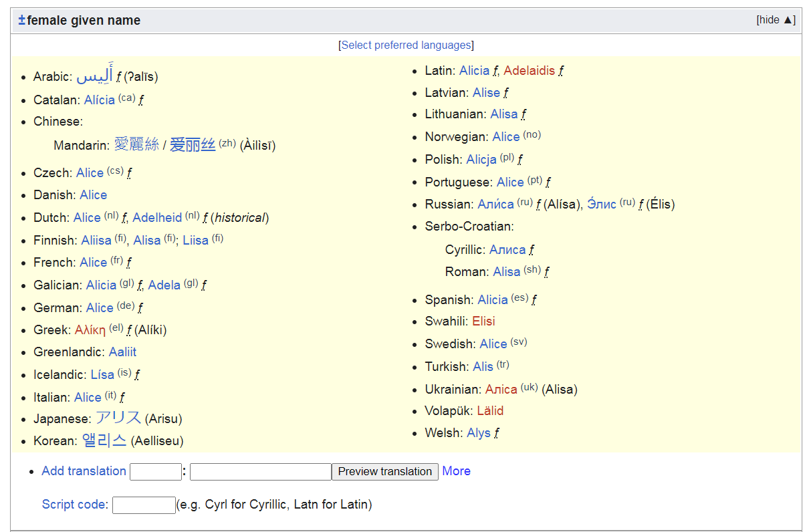Open the Add translation link

coord(84,471)
